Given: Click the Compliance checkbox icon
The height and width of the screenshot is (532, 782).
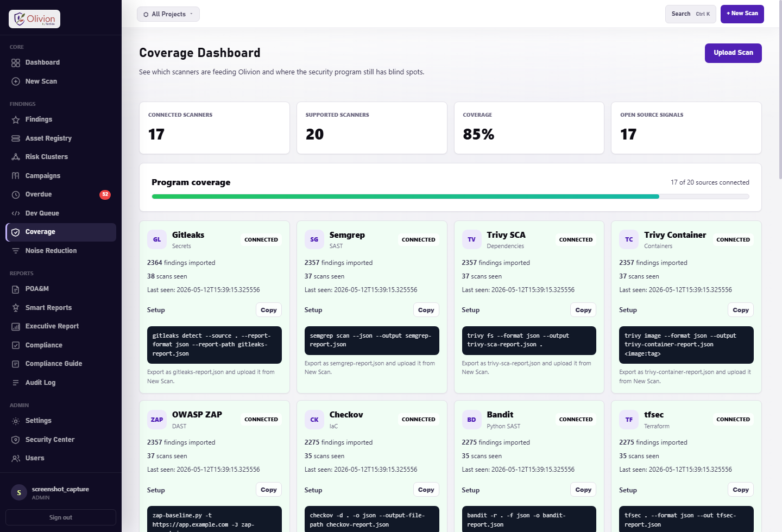Looking at the screenshot, I should coord(16,345).
